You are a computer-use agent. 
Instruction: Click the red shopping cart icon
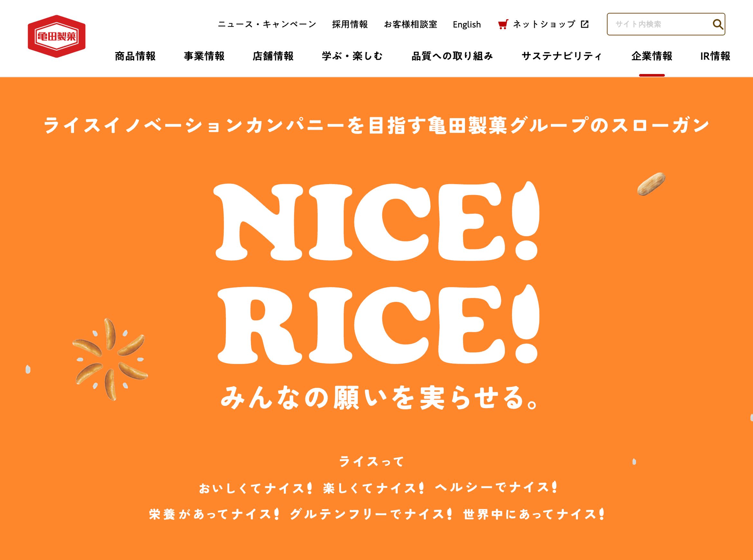503,24
